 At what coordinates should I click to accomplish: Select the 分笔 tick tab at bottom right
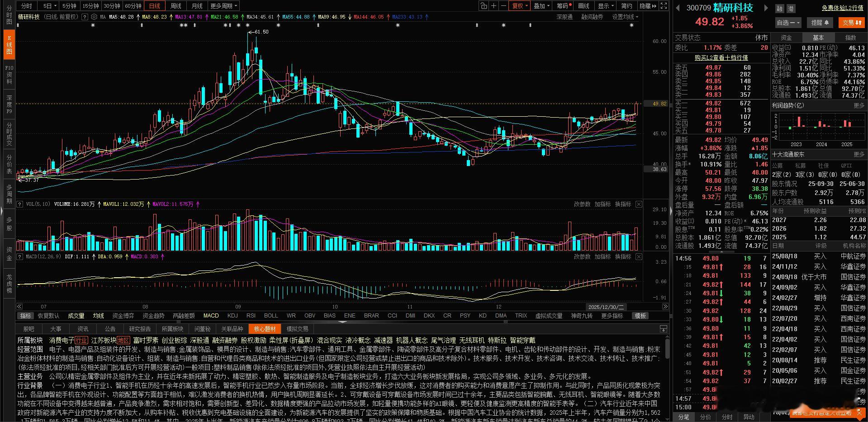683,417
